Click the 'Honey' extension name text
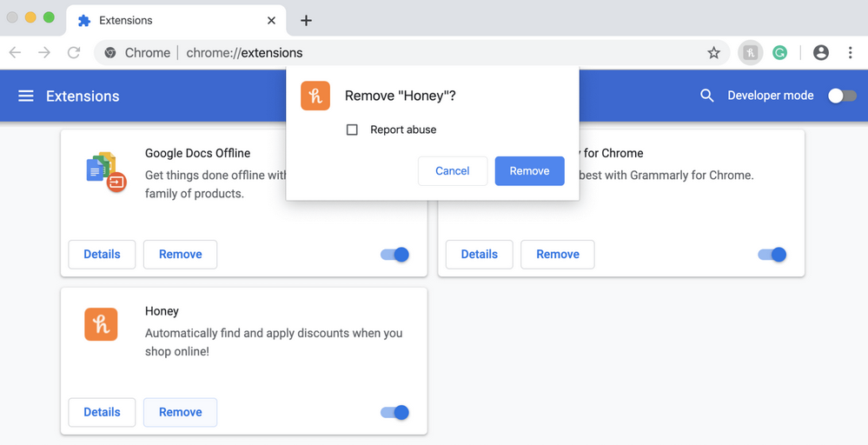 [162, 311]
